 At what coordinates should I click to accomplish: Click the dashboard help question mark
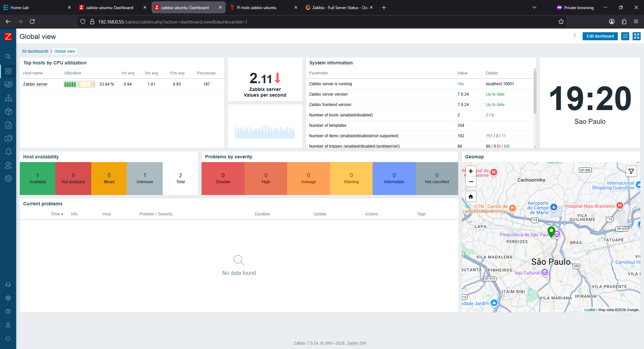coord(575,36)
